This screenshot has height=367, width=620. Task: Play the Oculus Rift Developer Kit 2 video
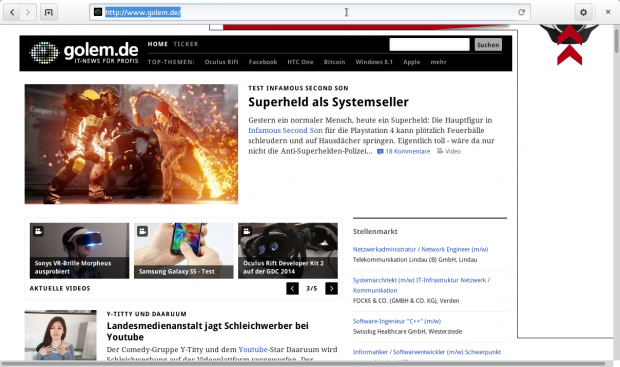(288, 251)
